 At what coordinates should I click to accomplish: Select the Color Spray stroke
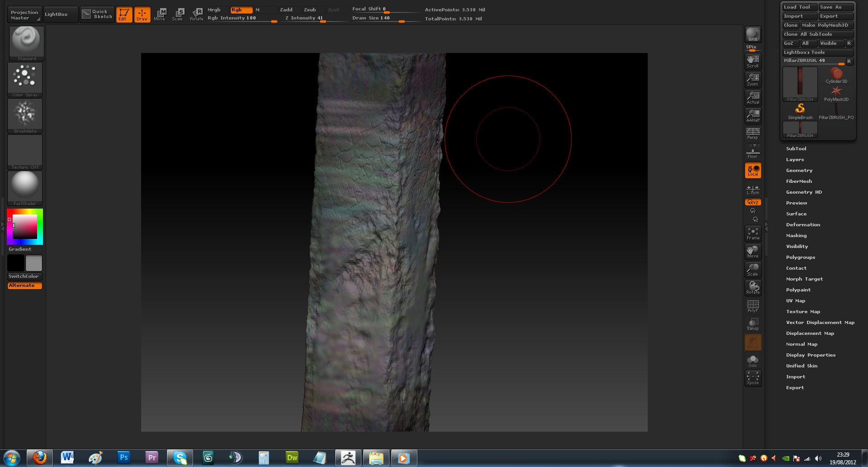(x=25, y=78)
